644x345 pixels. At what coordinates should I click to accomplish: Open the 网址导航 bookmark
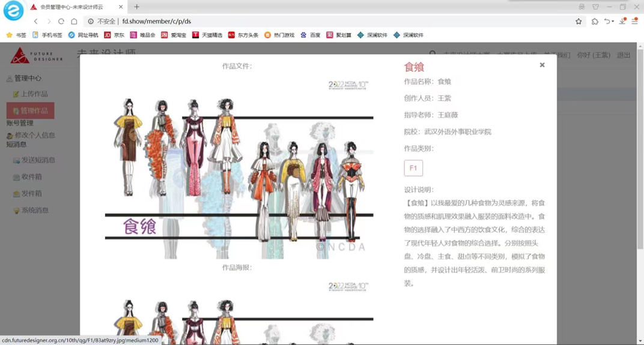pos(83,35)
